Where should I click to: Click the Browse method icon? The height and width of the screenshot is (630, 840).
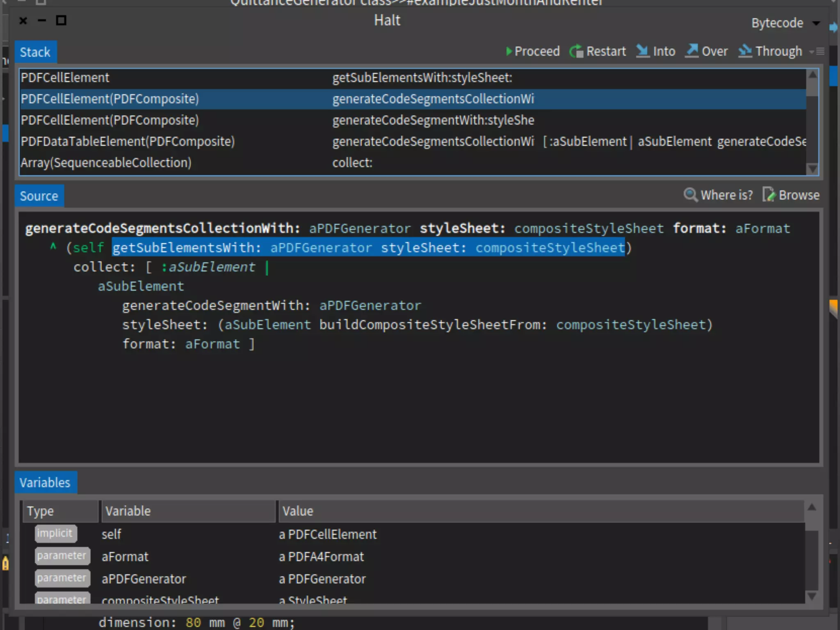pos(769,195)
